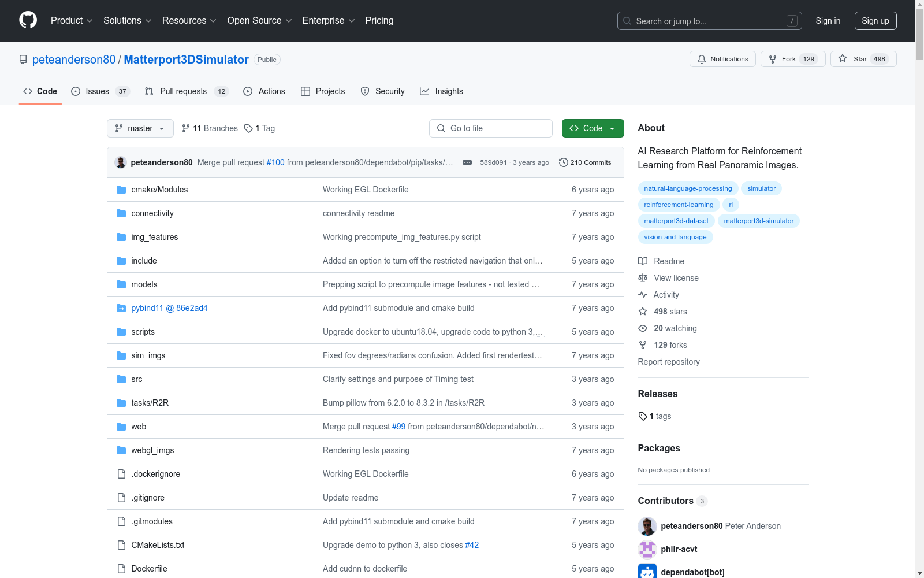
Task: Click the Activity pulse icon
Action: point(643,295)
